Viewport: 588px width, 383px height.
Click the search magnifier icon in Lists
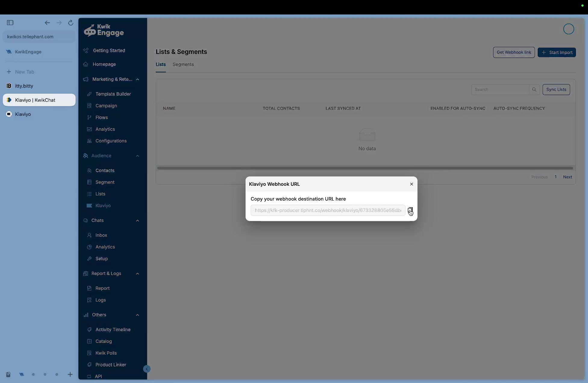(x=534, y=89)
